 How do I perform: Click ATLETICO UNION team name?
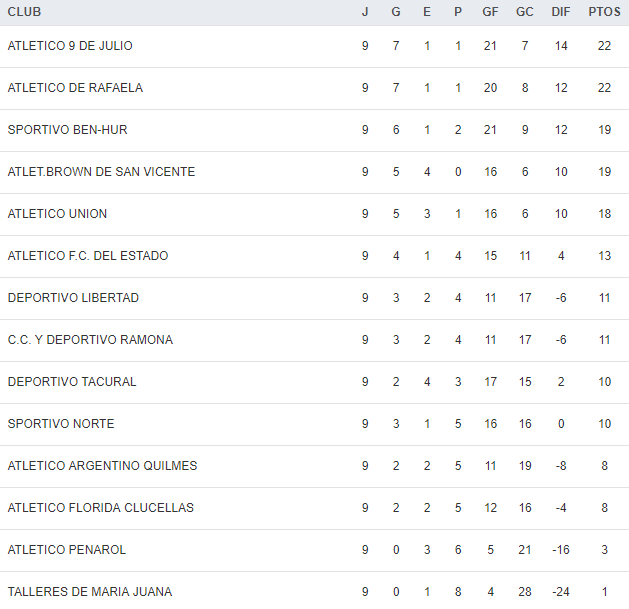(x=57, y=214)
